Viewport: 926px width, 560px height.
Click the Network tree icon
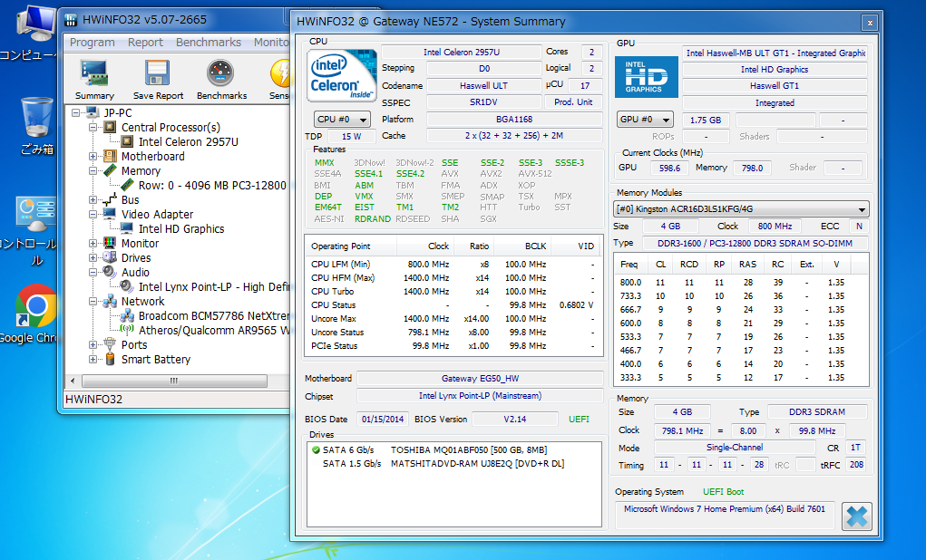(110, 302)
